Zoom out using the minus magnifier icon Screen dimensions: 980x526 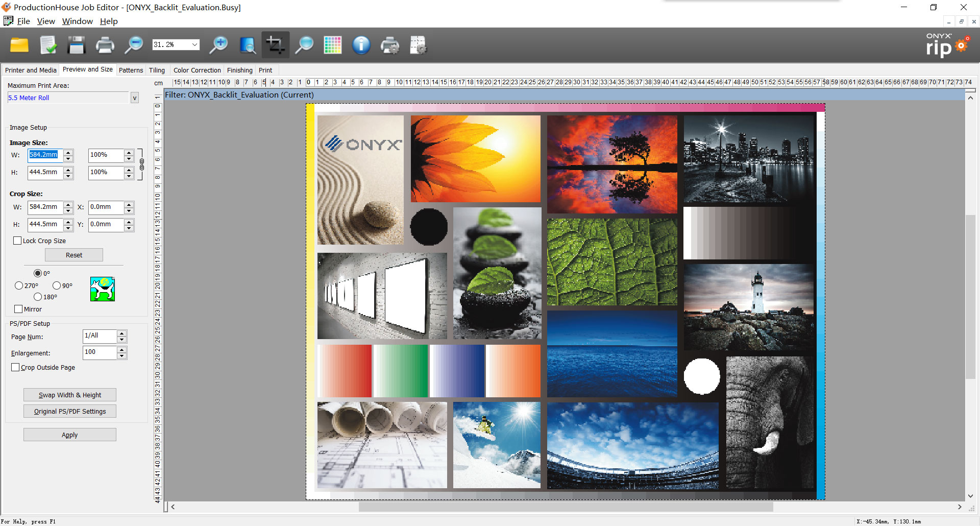[134, 45]
